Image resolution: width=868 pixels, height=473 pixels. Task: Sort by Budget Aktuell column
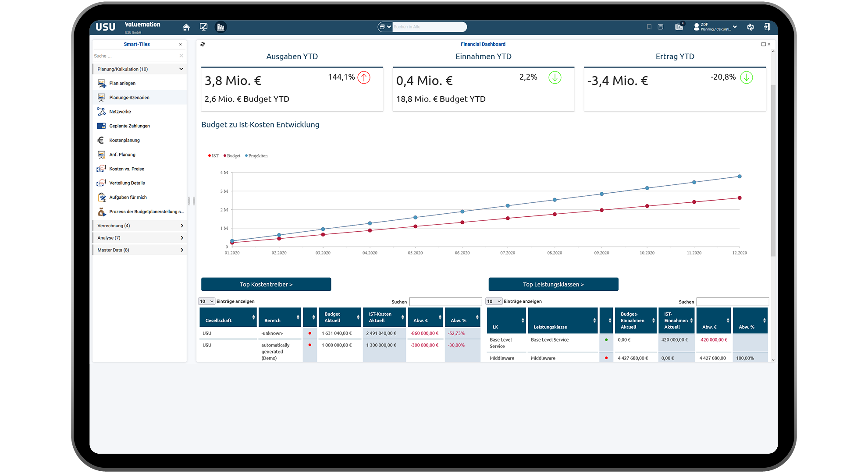click(340, 318)
